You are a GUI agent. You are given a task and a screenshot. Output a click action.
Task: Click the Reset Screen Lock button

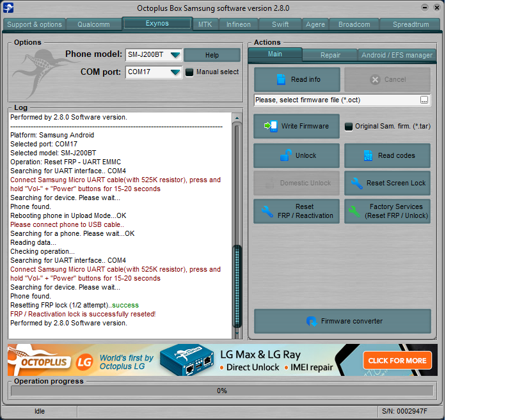[387, 183]
